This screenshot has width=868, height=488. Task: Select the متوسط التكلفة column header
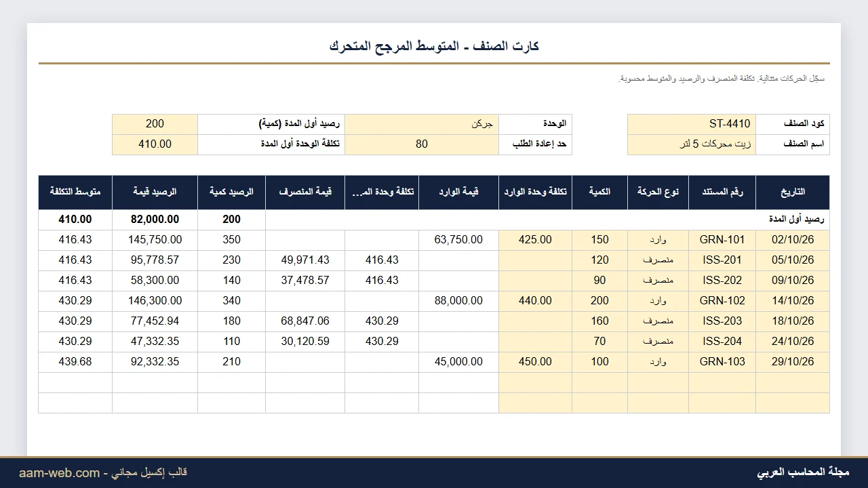coord(75,192)
